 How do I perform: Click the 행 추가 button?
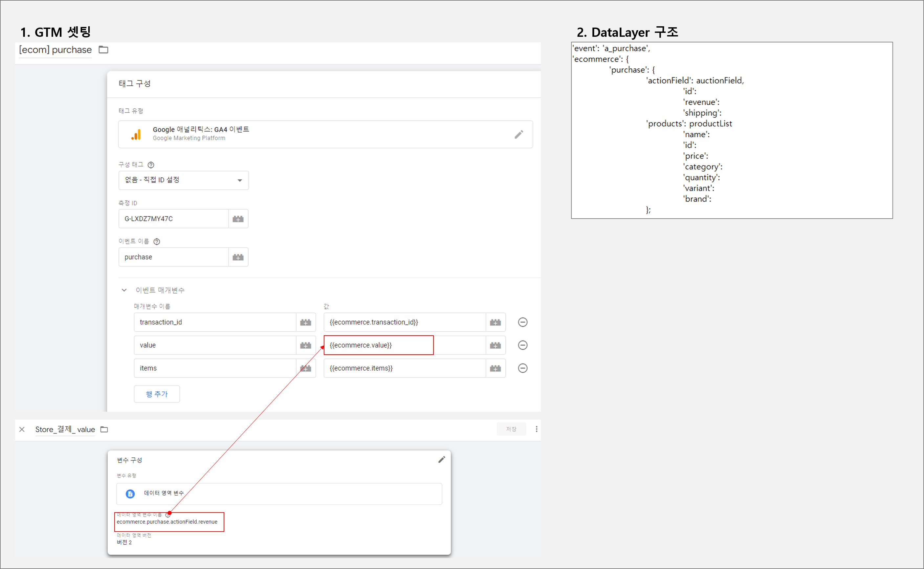click(x=157, y=394)
